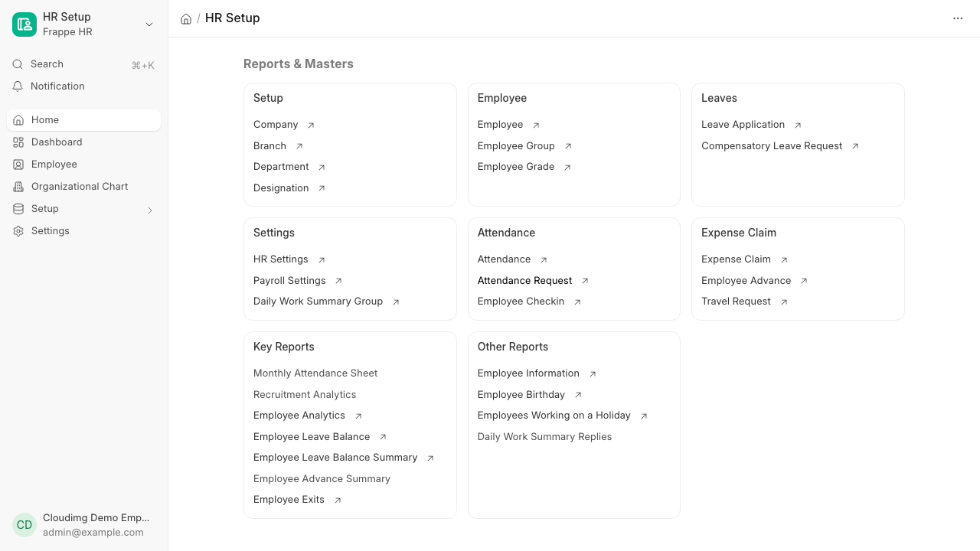Click the Dashboard sidebar icon
980x551 pixels.
[18, 142]
